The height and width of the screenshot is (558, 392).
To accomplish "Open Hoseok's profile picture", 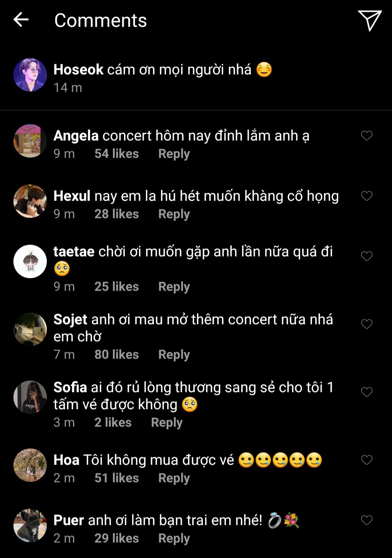I will coord(30,75).
